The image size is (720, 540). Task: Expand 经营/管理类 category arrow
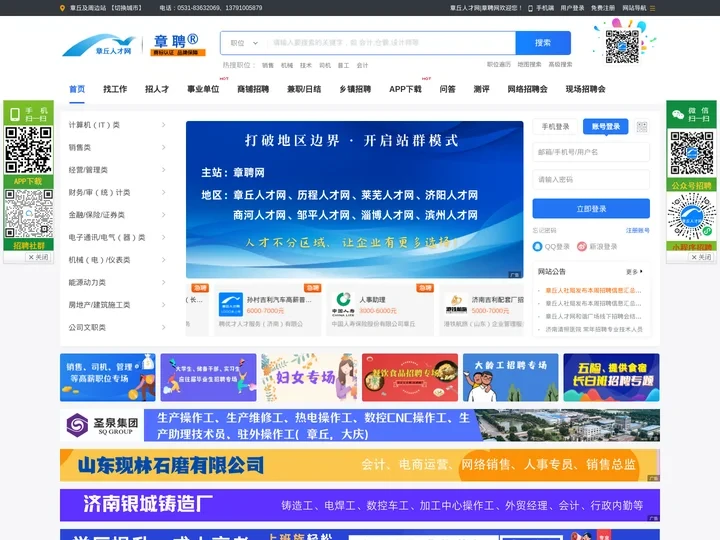click(163, 170)
